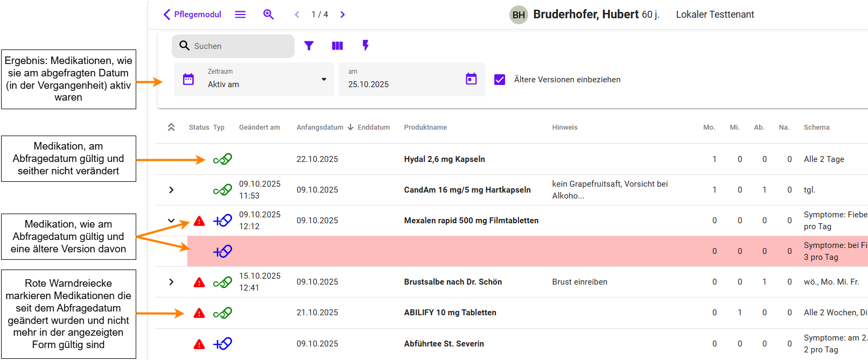Open the column layout icon

337,46
